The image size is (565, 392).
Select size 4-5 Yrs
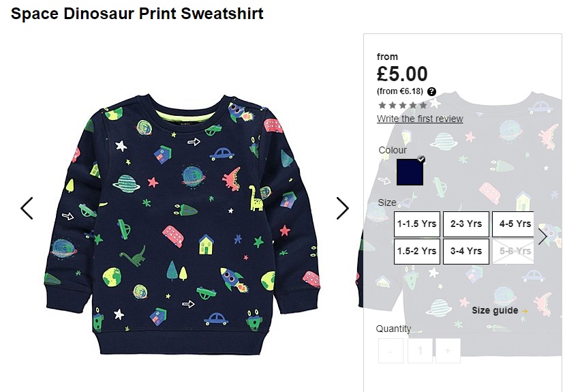point(513,224)
